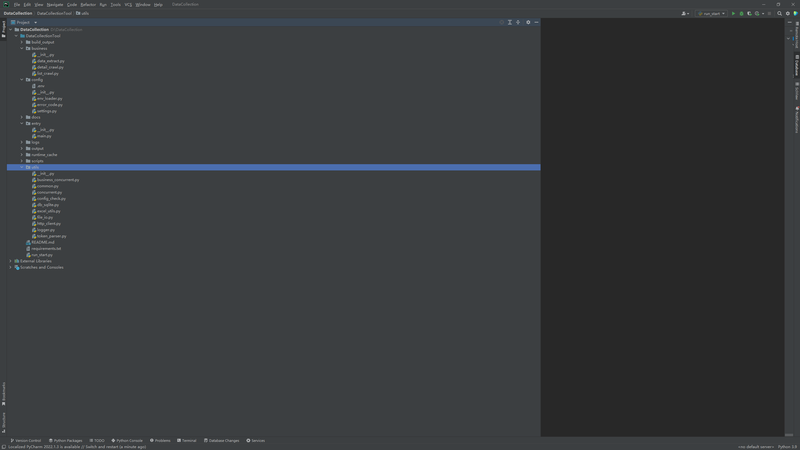
Task: Open the Code With Me user dropdown
Action: [x=685, y=14]
